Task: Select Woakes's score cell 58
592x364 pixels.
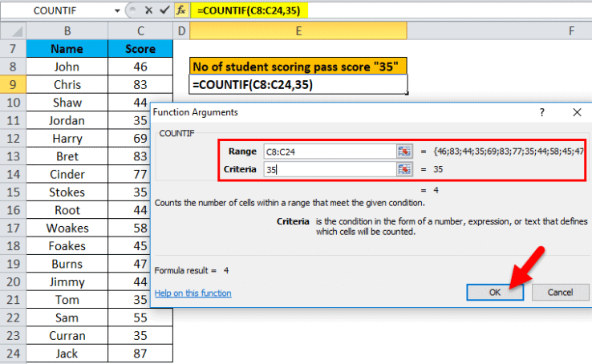Action: pos(129,228)
